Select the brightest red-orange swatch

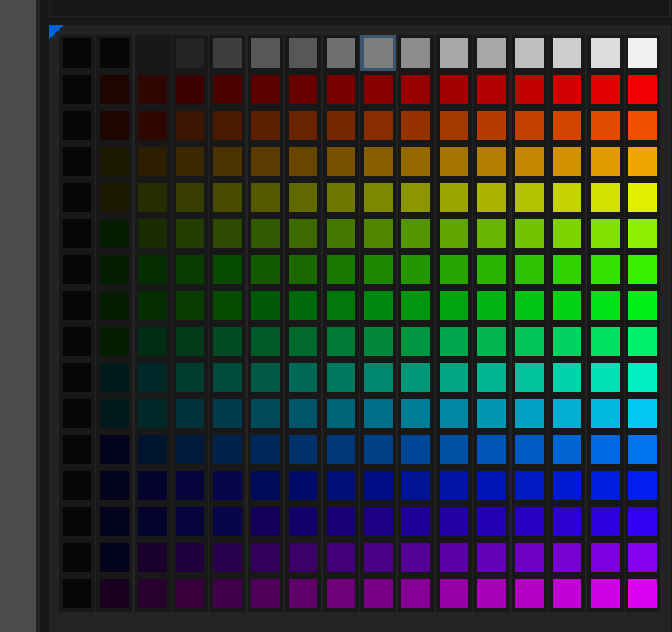(643, 125)
